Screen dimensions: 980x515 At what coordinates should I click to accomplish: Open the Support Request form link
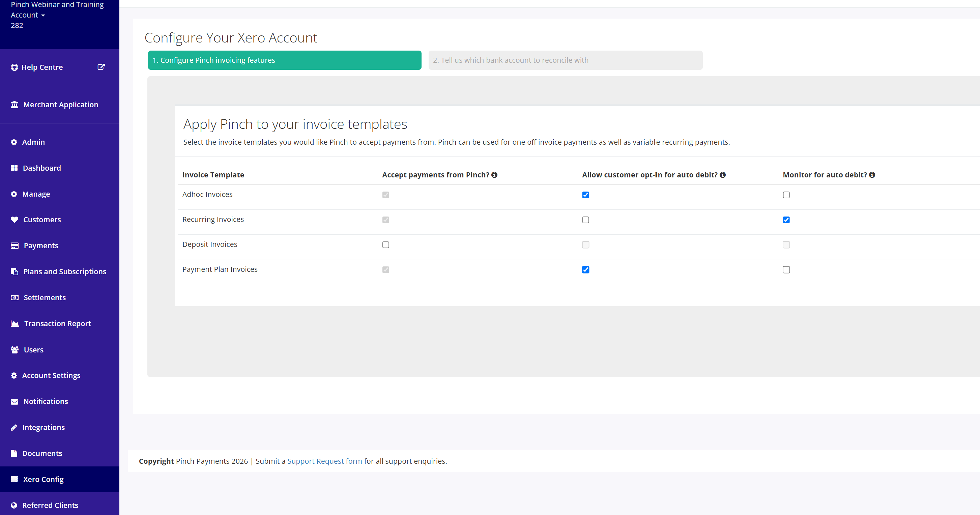click(324, 461)
